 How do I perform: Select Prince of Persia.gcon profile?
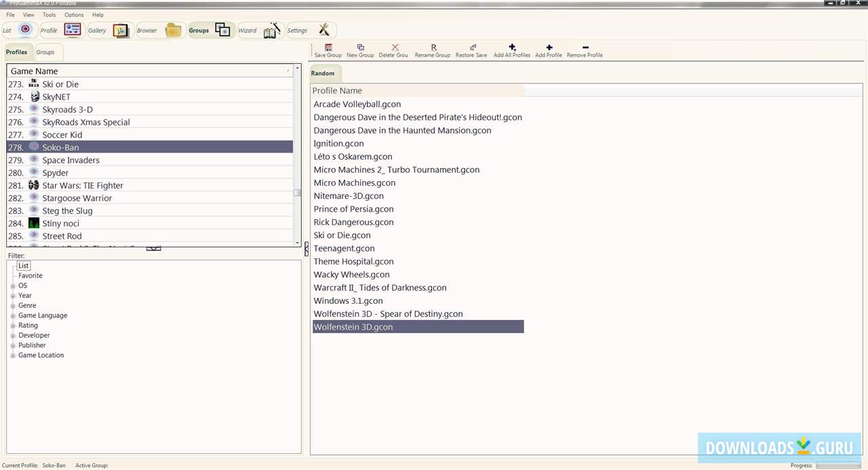click(x=353, y=209)
